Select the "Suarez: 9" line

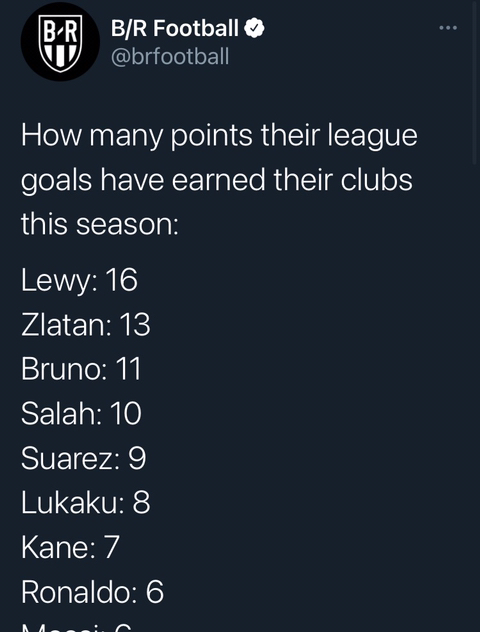coord(83,458)
